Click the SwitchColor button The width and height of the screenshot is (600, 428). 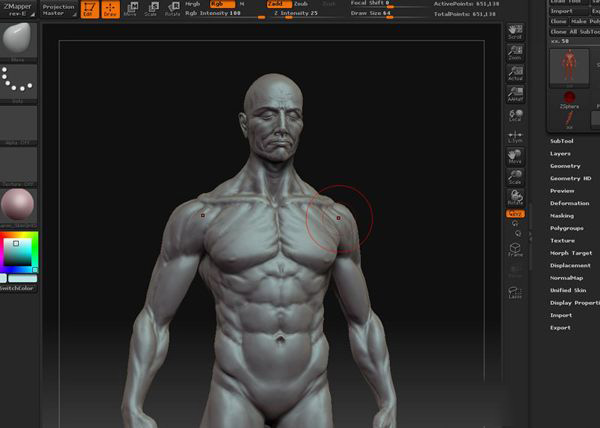tap(17, 288)
